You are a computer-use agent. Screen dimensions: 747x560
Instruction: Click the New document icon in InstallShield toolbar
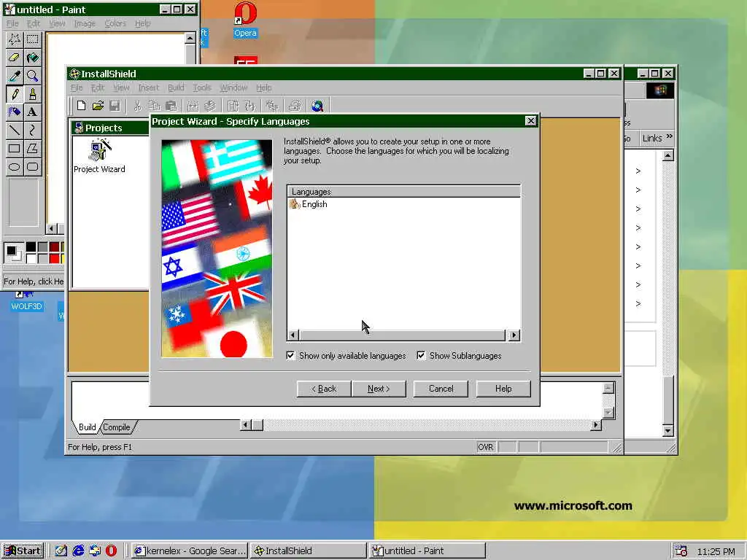point(82,106)
